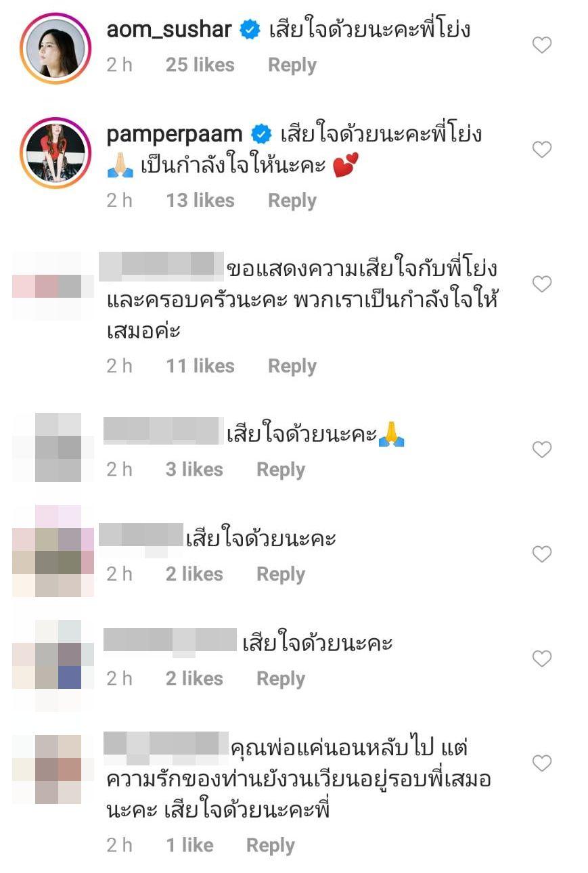This screenshot has width=588, height=873.
Task: View the 25 likes list
Action: (200, 65)
